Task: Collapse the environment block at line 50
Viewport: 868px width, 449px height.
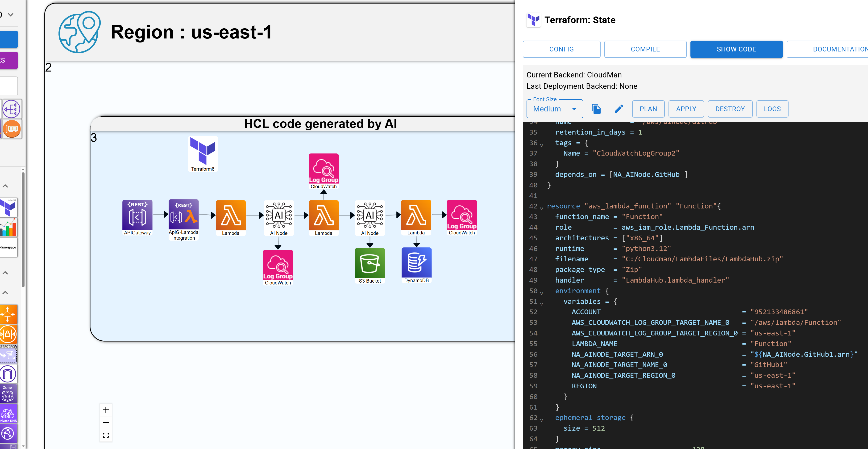Action: click(541, 293)
